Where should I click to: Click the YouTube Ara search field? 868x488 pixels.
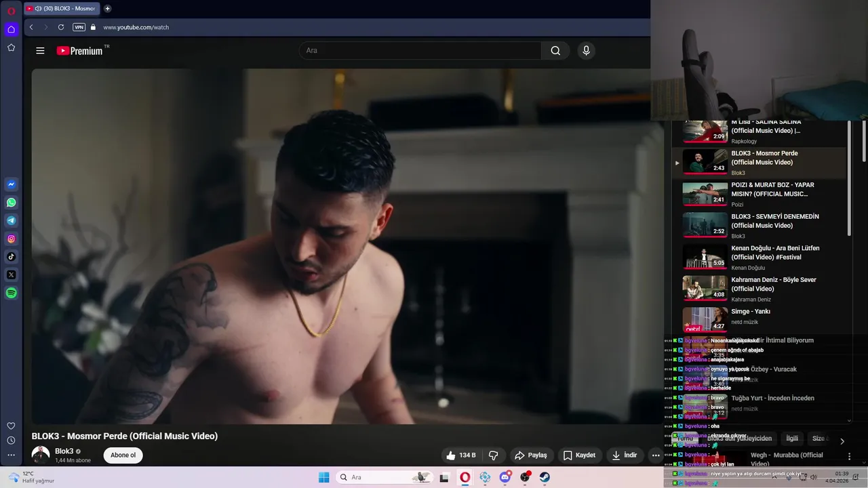click(x=420, y=51)
